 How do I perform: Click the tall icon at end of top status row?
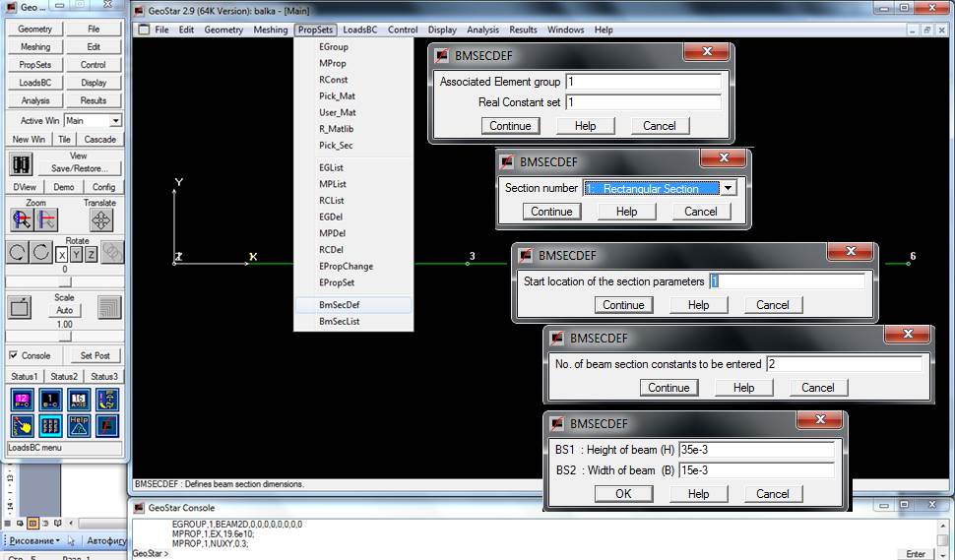click(107, 400)
